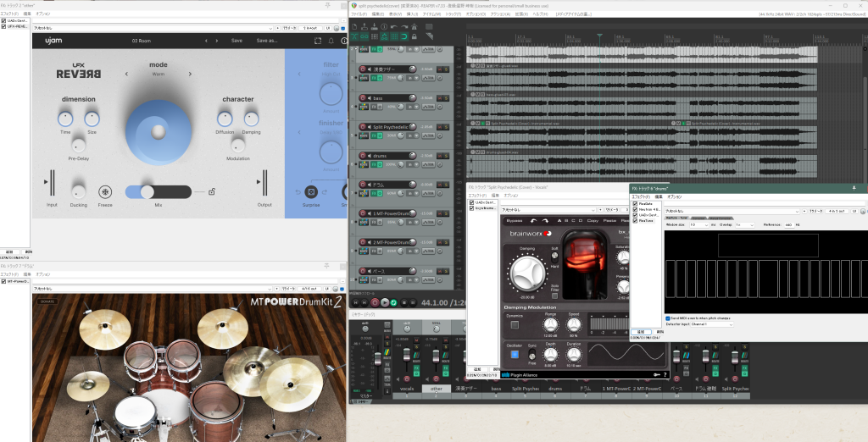Image resolution: width=868 pixels, height=442 pixels.
Task: Toggle the ReaGate checkbox in drums FX list
Action: coord(635,203)
